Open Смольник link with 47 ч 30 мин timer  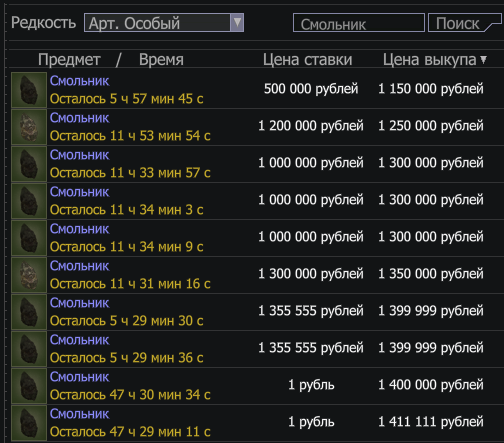pyautogui.click(x=79, y=377)
